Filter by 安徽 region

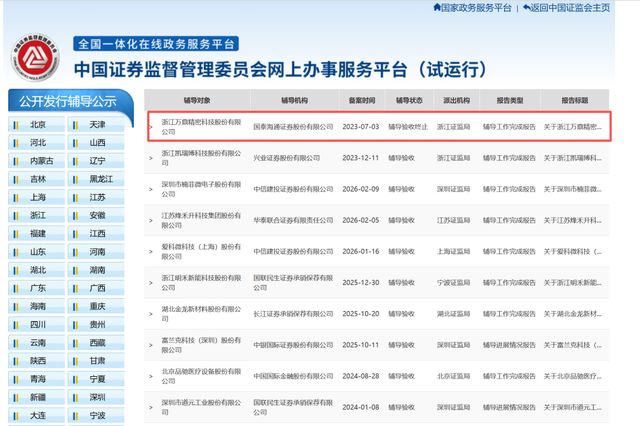click(96, 215)
